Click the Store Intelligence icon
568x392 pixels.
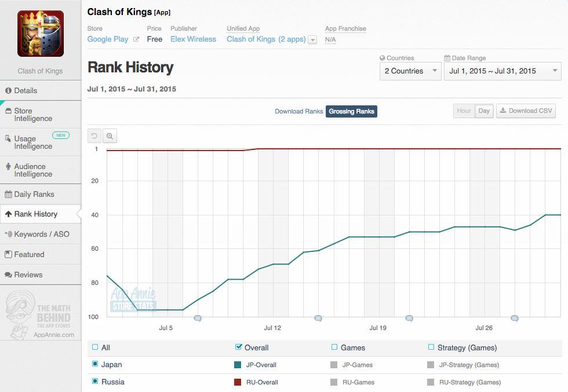tap(8, 111)
